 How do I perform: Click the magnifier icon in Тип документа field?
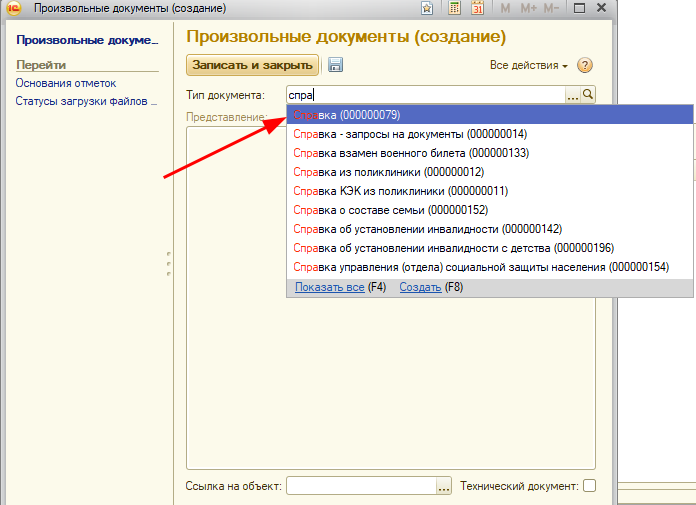coord(588,95)
